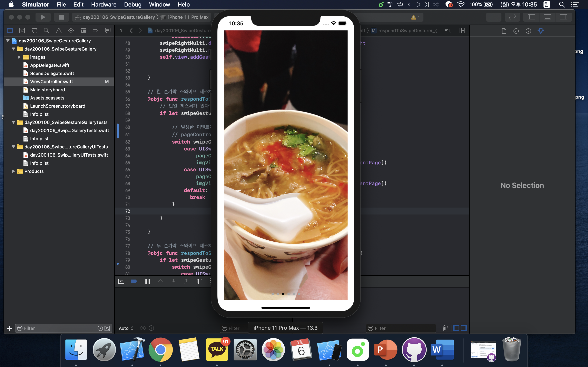Open the Quick Help inspector icon

point(528,31)
